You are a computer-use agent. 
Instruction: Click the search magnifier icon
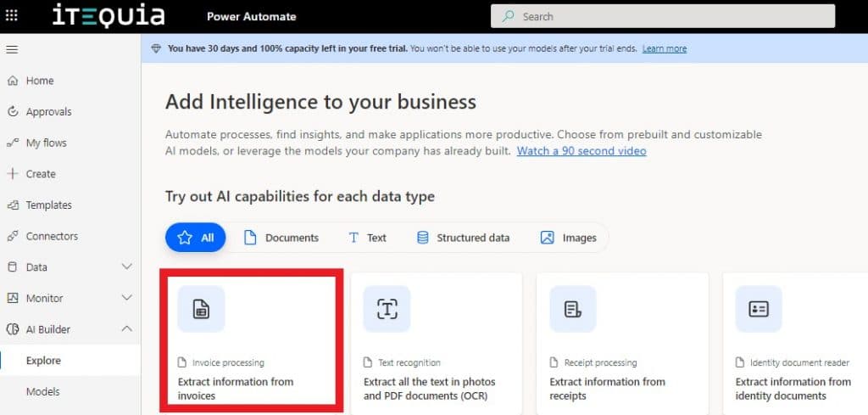click(508, 17)
